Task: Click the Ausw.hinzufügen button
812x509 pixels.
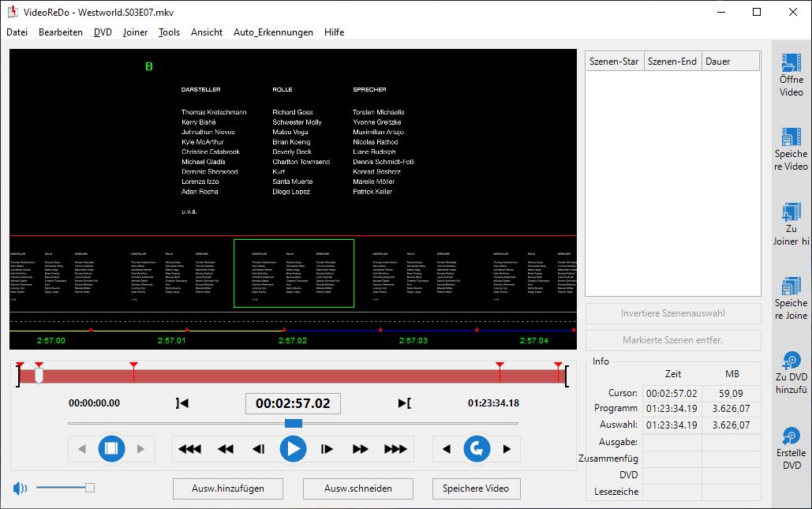Action: coord(228,488)
